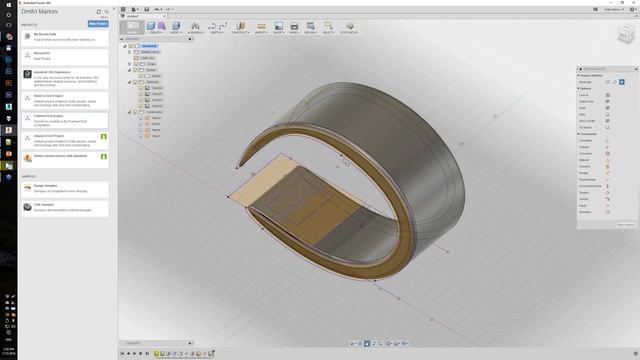Select the Create box tool icon
The image size is (640, 360).
(x=151, y=26)
